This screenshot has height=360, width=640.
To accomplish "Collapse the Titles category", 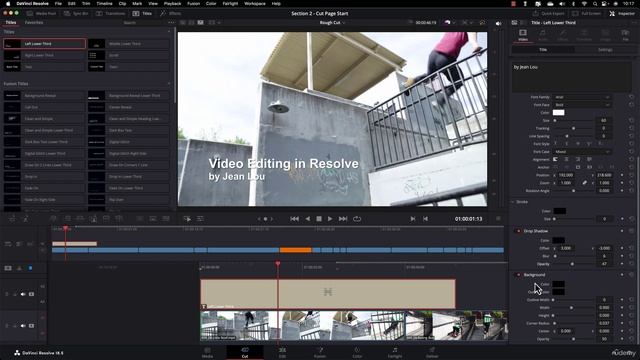I will click(169, 31).
